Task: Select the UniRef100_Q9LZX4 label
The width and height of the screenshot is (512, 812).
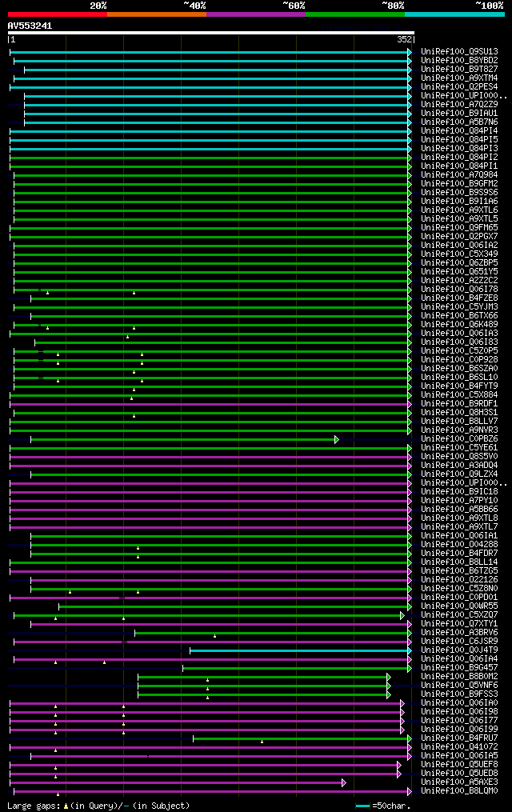Action: point(459,474)
